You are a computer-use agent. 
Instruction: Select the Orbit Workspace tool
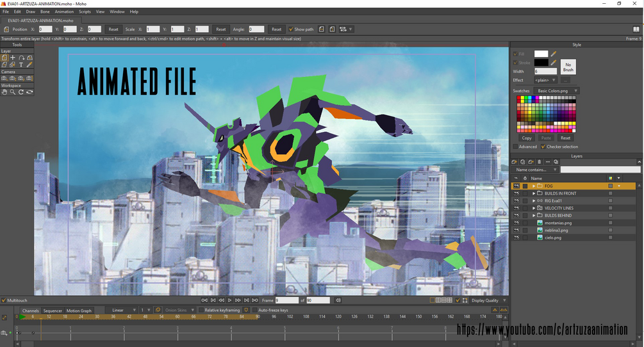point(29,92)
